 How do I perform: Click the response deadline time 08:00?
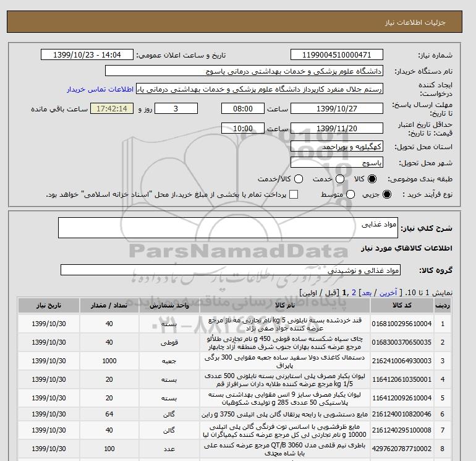(x=243, y=108)
